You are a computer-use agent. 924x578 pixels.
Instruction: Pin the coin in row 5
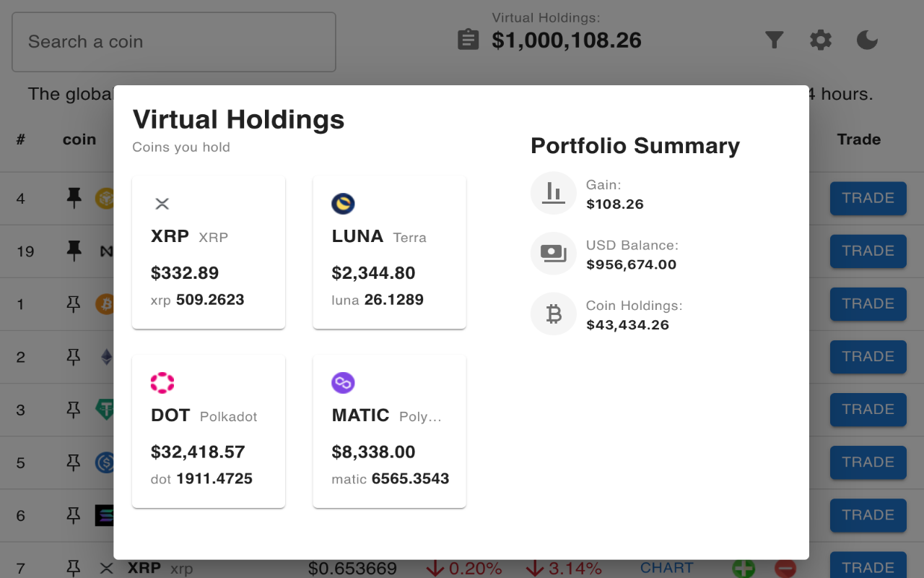[74, 462]
